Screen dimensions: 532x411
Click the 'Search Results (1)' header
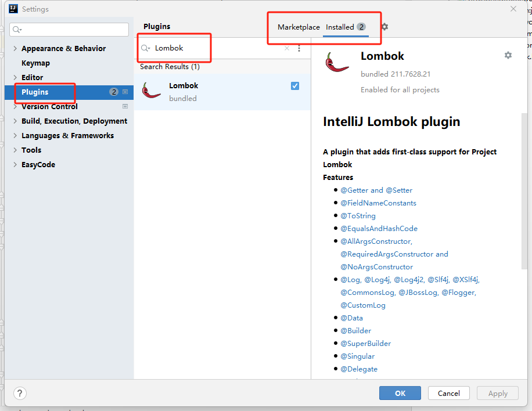(170, 67)
